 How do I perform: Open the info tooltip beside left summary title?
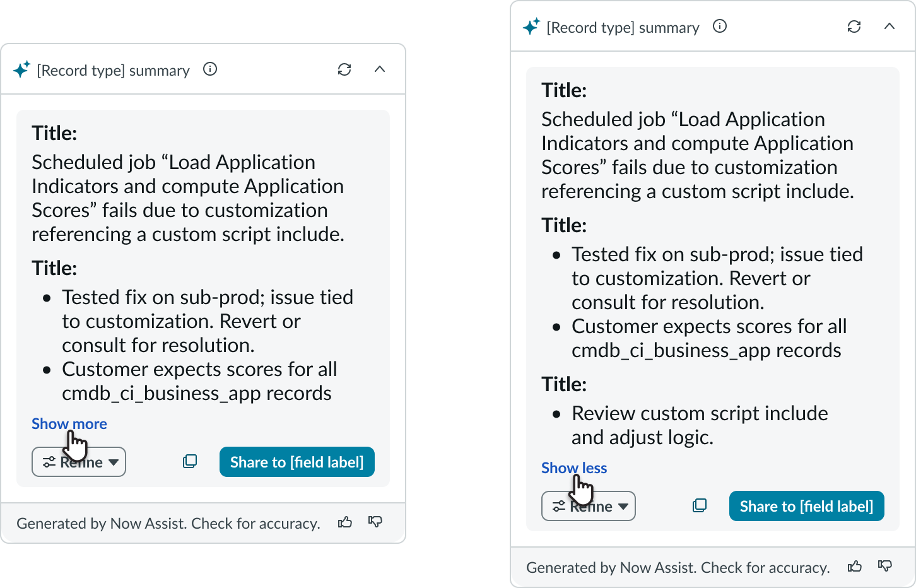[209, 69]
